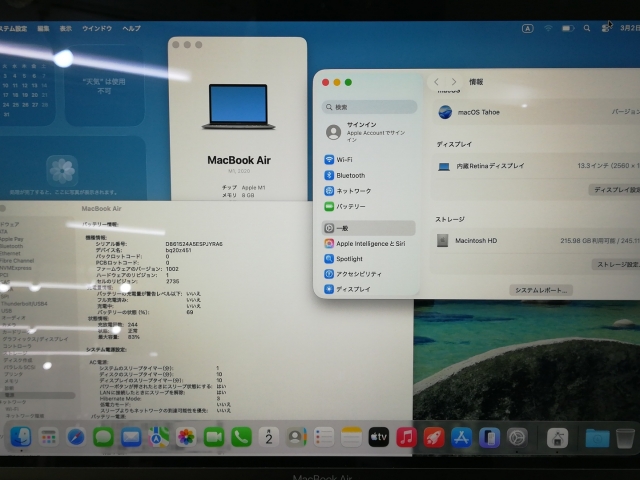Open the Apps launcher grid in Dock
Viewport: 640px width, 480px height.
49,438
